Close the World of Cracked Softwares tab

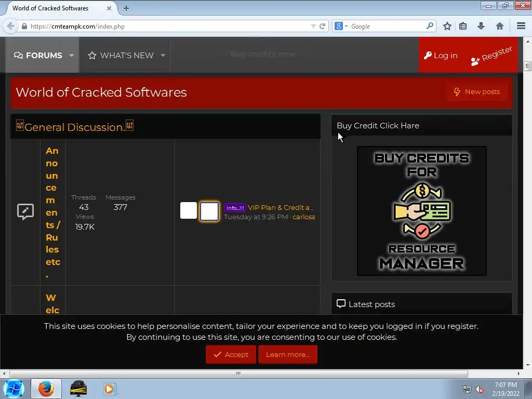(109, 8)
